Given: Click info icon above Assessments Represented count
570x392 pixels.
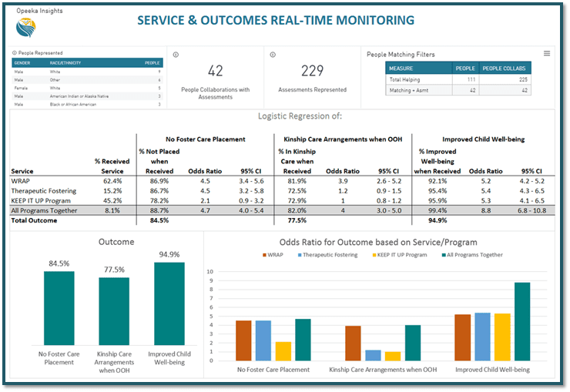Looking at the screenshot, I should (x=273, y=55).
